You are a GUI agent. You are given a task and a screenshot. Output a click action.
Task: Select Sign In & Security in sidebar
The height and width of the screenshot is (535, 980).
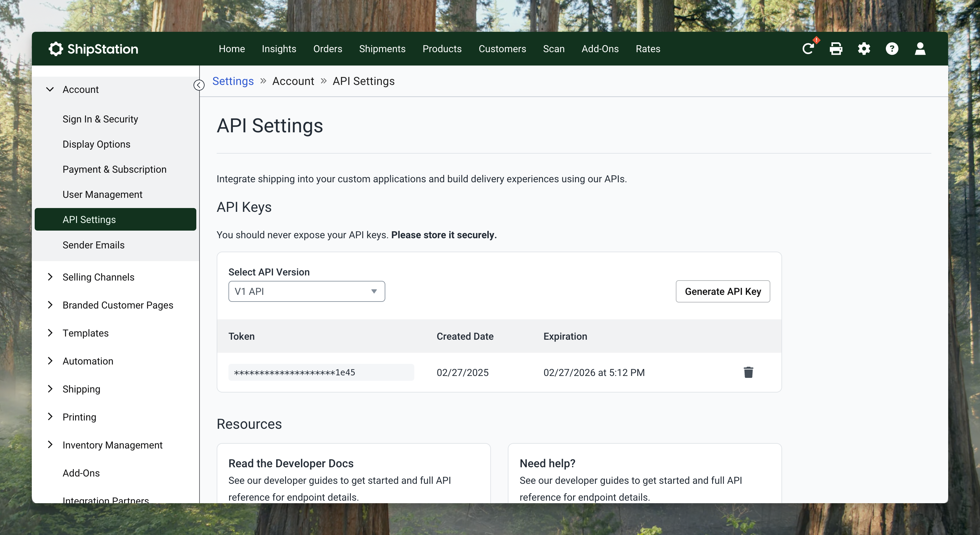point(101,119)
